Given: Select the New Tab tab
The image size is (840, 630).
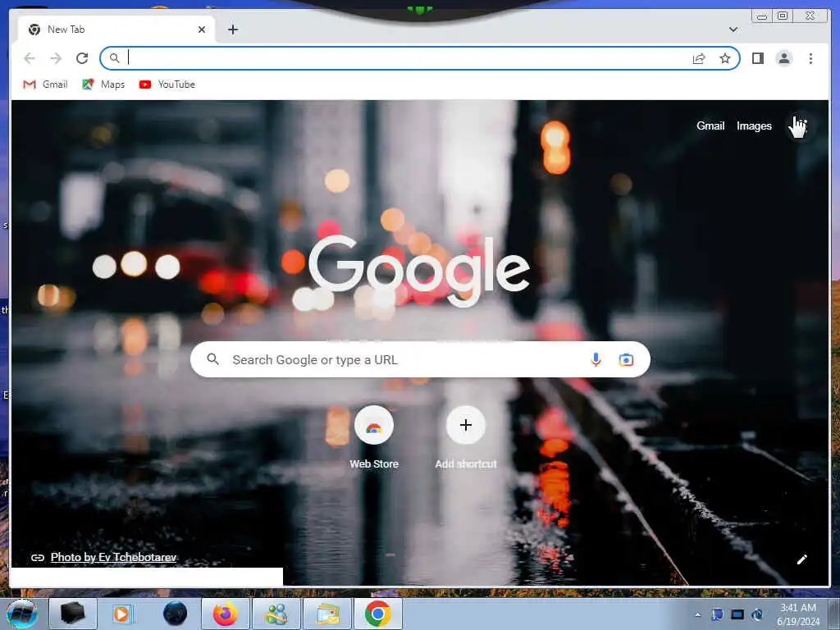Looking at the screenshot, I should 116,30.
